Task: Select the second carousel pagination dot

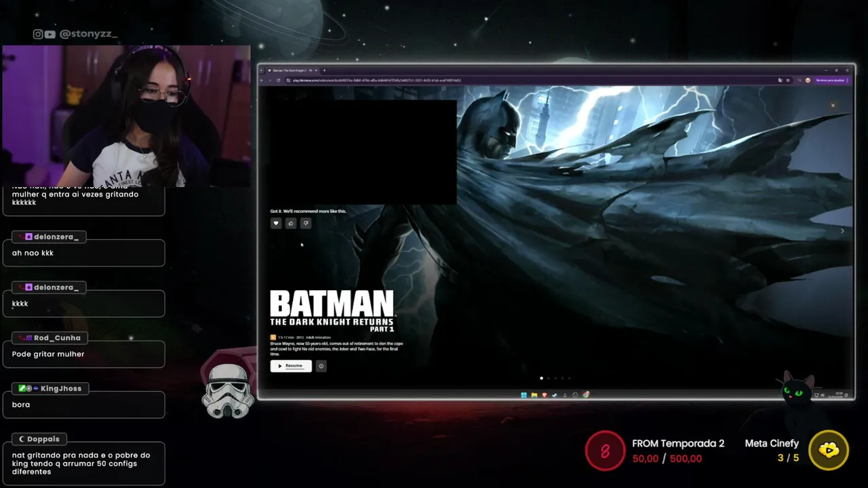Action: click(x=549, y=378)
